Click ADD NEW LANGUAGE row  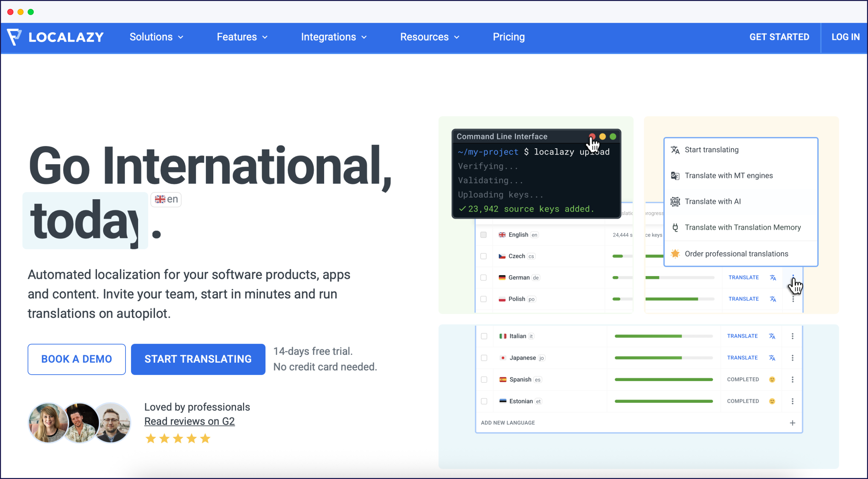click(639, 423)
